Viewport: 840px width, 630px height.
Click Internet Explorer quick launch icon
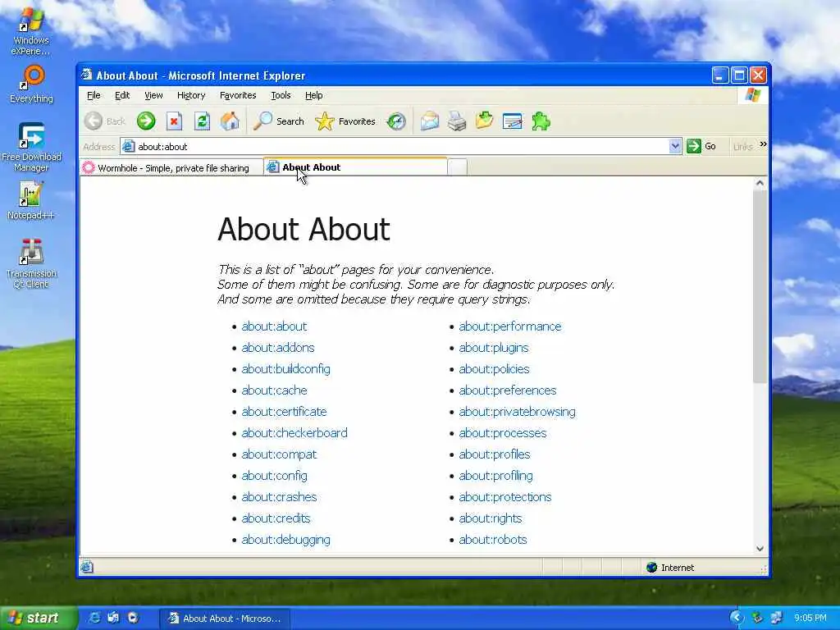coord(94,618)
